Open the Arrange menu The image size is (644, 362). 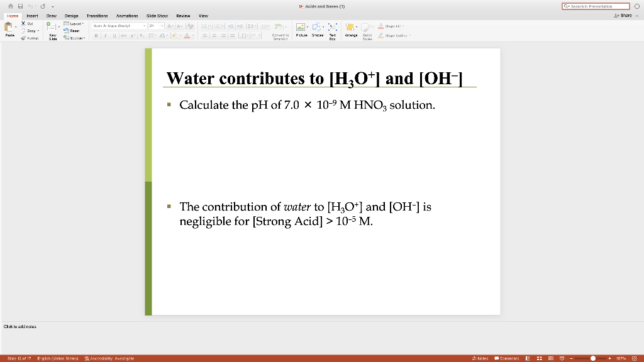point(351,30)
